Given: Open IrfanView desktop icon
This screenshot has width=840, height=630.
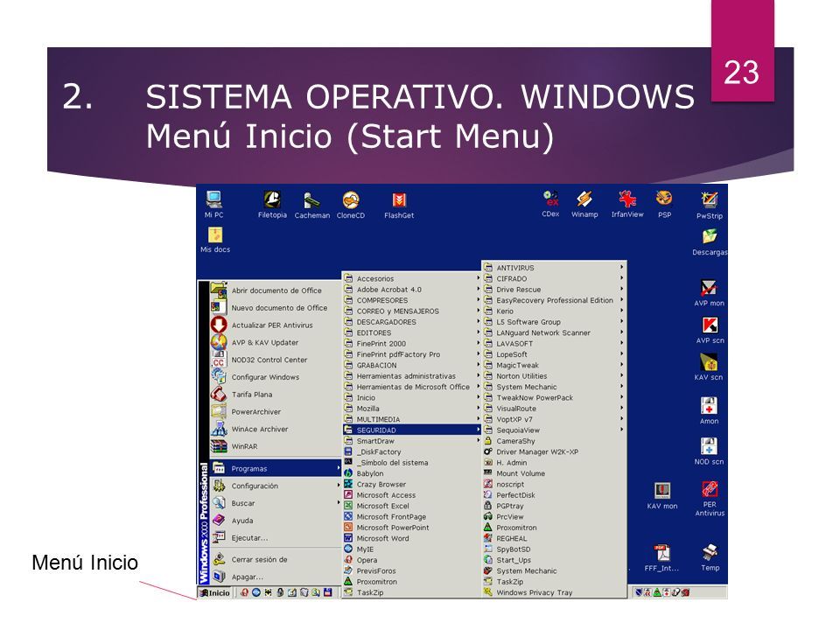Looking at the screenshot, I should [x=627, y=204].
